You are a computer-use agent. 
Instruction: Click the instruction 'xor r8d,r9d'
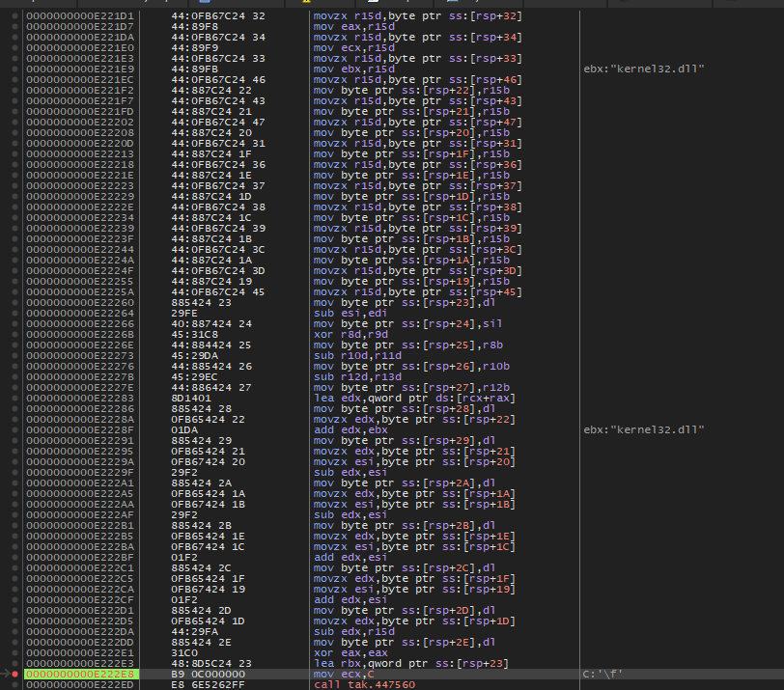[350, 335]
